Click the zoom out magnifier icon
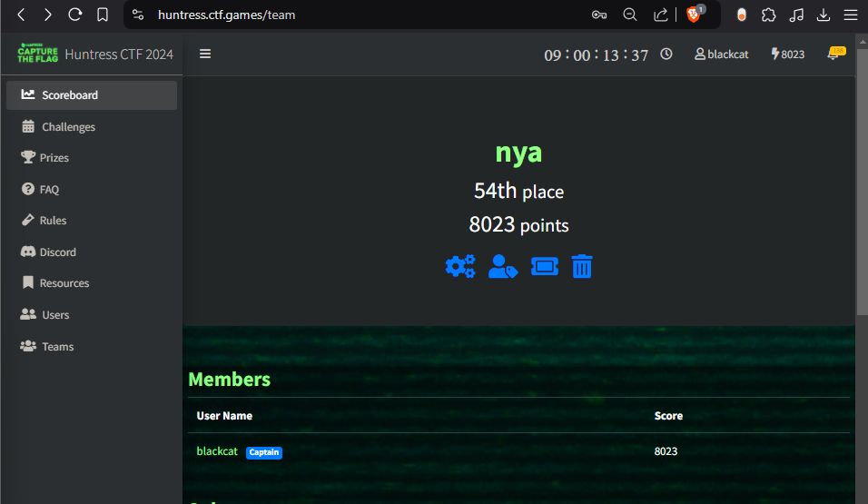Image resolution: width=868 pixels, height=504 pixels. coord(630,15)
